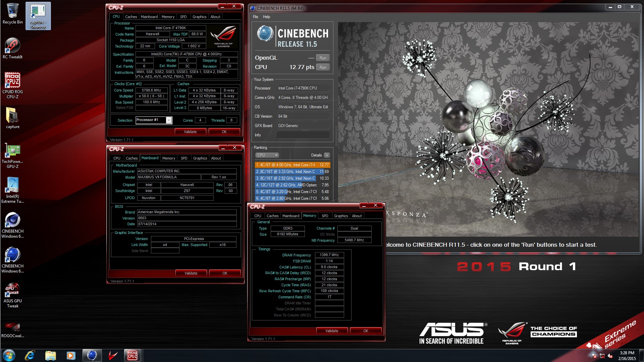Open Graphics tab in mainboard CPU-Z window

(200, 158)
